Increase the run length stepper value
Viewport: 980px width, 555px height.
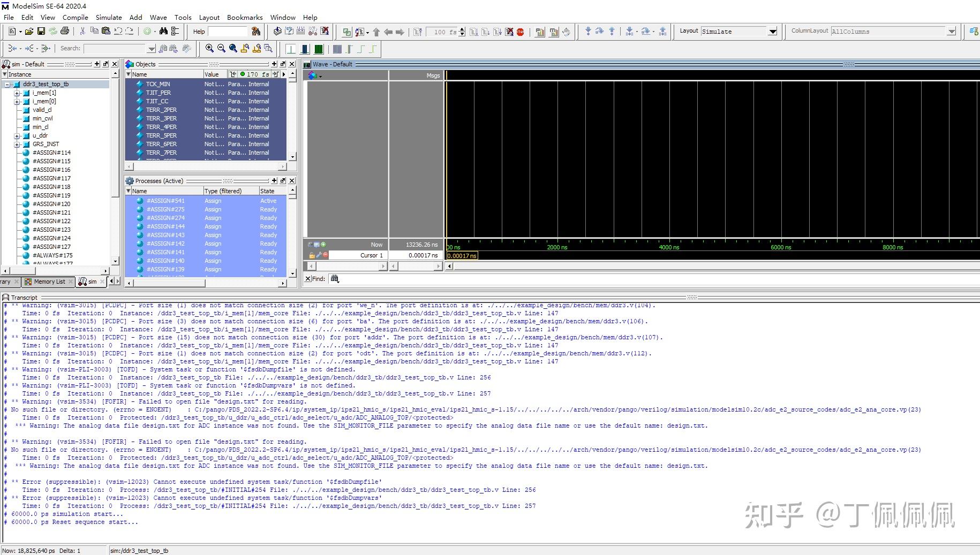(462, 29)
